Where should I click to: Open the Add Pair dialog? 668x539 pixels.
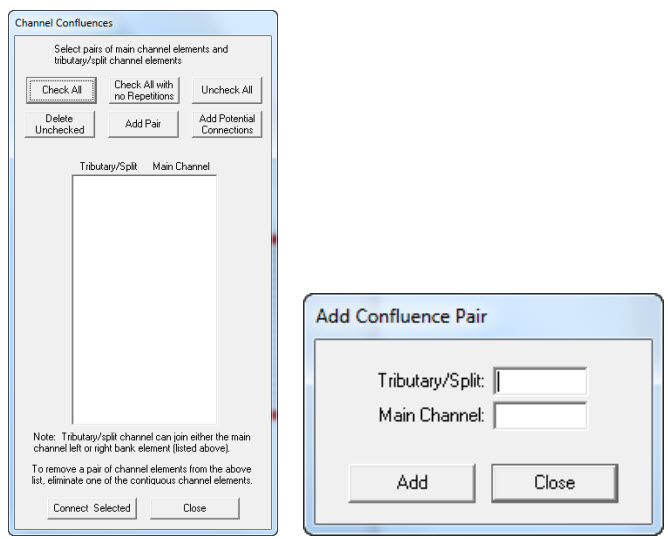pyautogui.click(x=143, y=124)
